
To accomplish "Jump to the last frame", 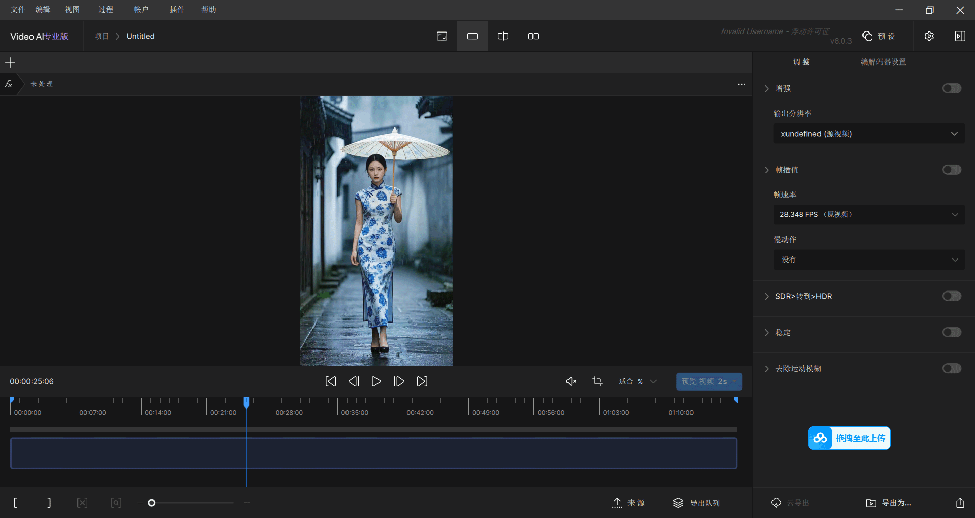I will pos(422,381).
